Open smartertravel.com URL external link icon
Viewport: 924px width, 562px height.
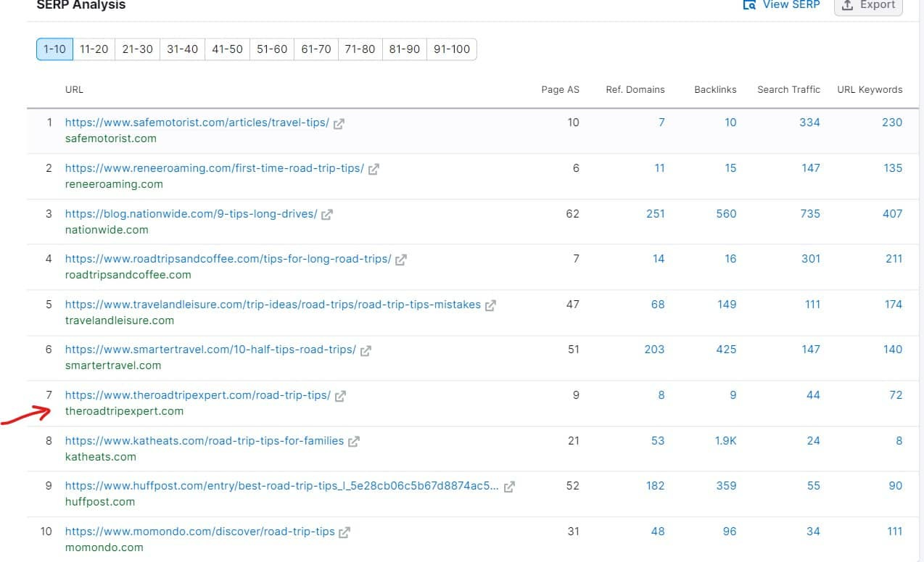tap(366, 350)
